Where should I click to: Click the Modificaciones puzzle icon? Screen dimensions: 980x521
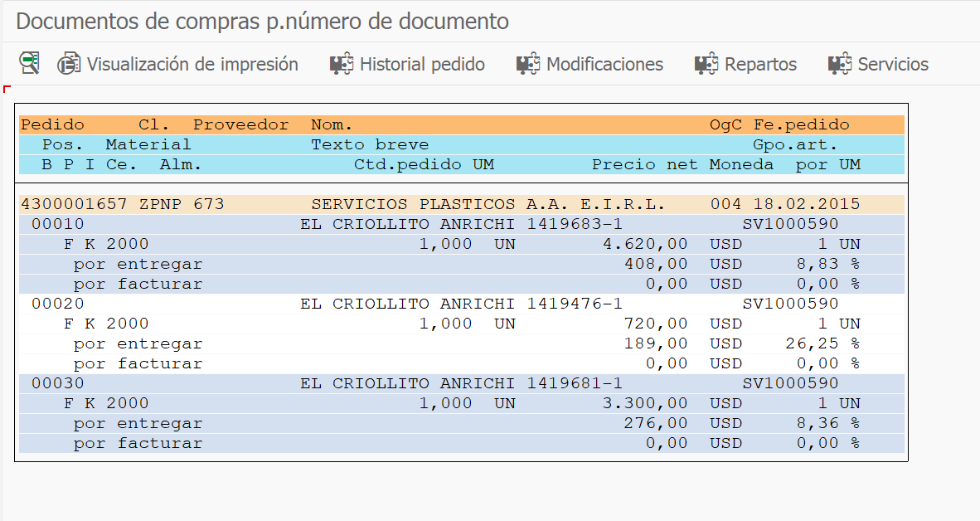(528, 64)
